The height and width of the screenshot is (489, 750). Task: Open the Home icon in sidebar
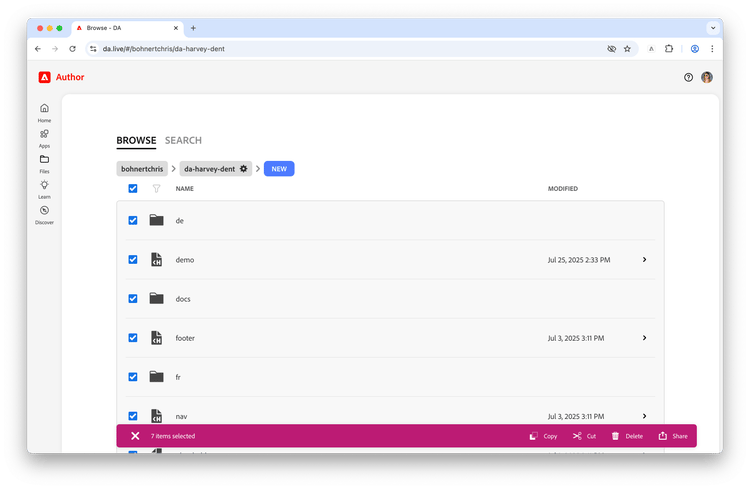[x=44, y=108]
